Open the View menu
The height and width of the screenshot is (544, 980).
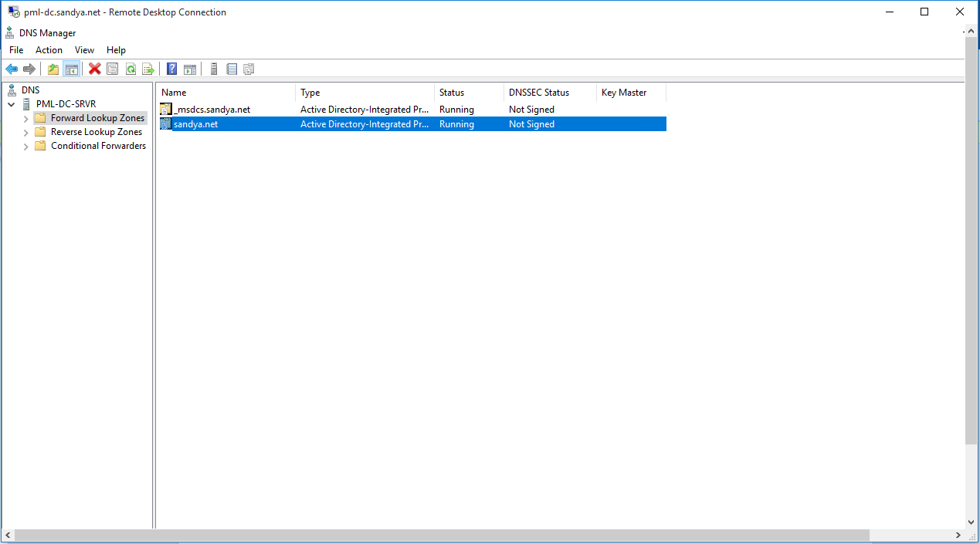(84, 50)
